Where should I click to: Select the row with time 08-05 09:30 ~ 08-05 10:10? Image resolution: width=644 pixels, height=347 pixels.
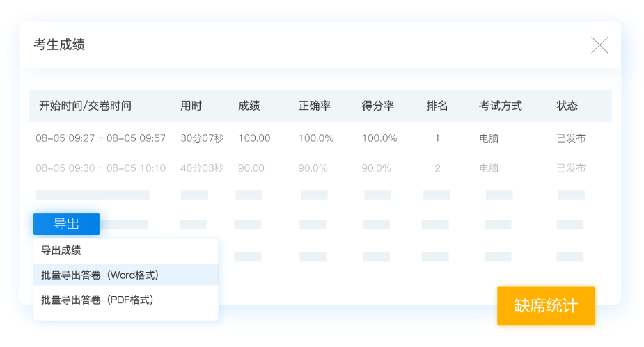click(x=101, y=168)
